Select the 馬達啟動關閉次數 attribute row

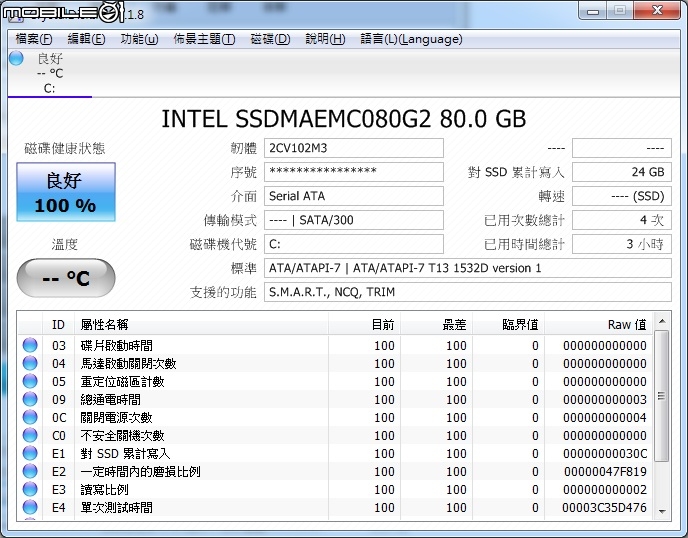point(335,363)
